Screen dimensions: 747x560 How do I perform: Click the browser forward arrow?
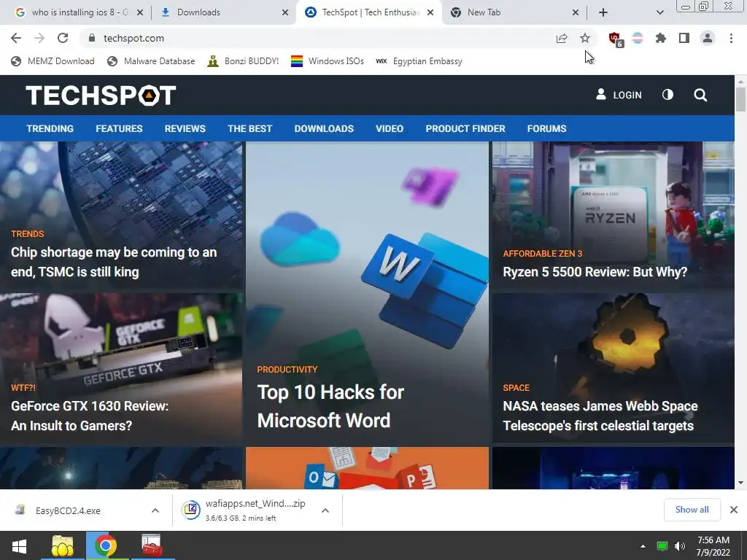pyautogui.click(x=39, y=38)
